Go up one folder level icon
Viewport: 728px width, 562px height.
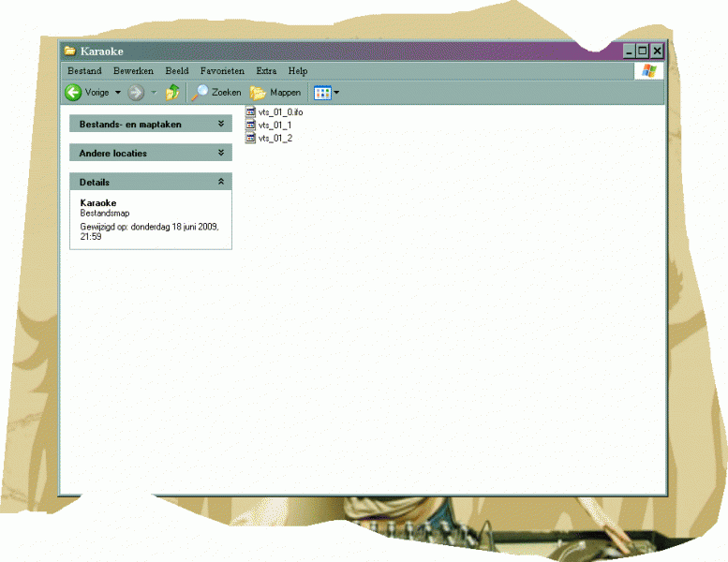pos(172,93)
